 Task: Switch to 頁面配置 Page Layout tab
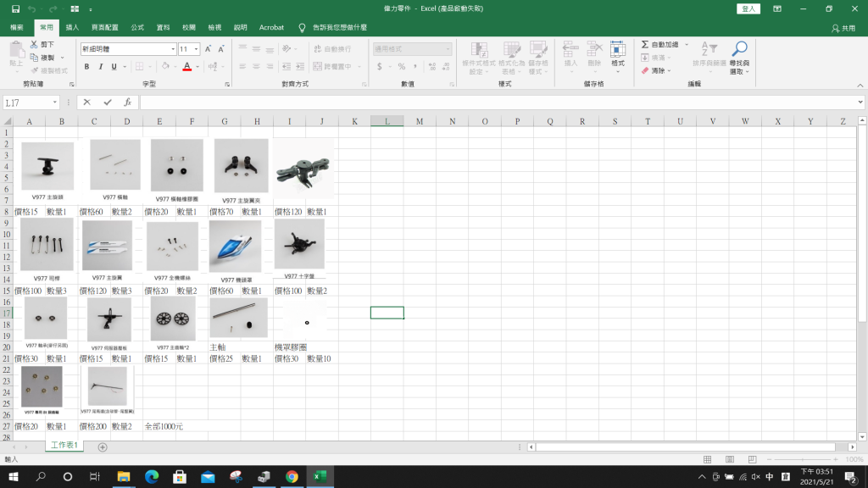point(104,27)
